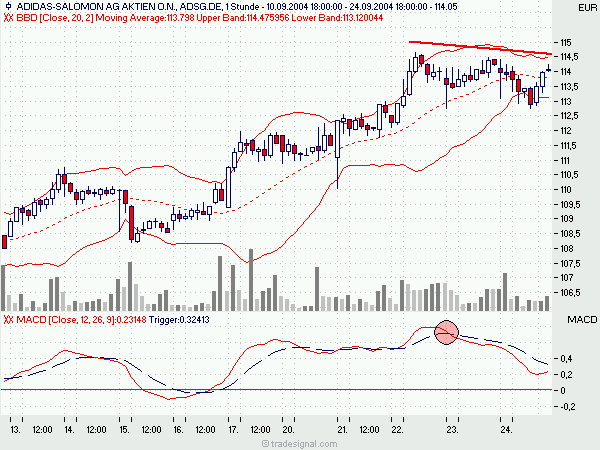Image resolution: width=600 pixels, height=450 pixels.
Task: Click the 21. date label on time axis
Action: [342, 430]
